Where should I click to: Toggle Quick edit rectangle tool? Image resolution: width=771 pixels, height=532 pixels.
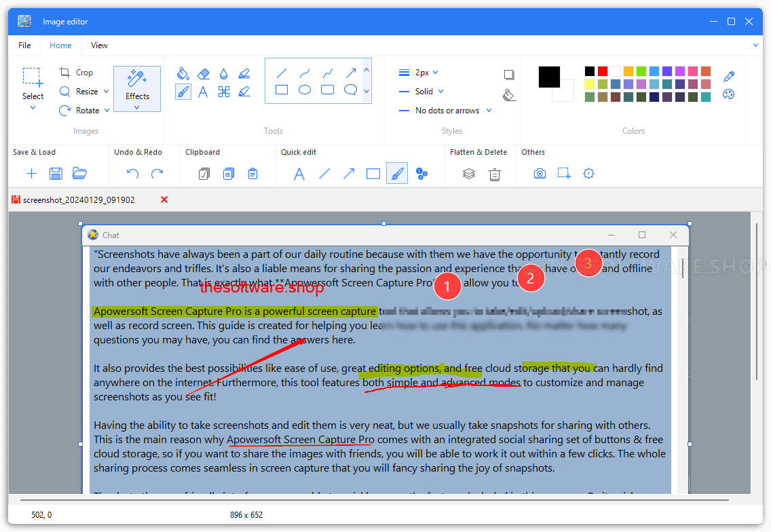pos(373,174)
